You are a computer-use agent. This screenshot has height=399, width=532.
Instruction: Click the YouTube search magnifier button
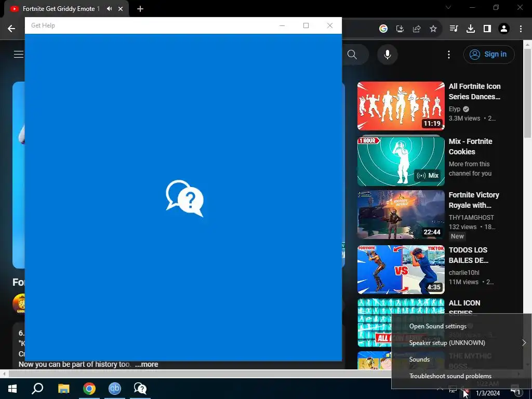(352, 55)
